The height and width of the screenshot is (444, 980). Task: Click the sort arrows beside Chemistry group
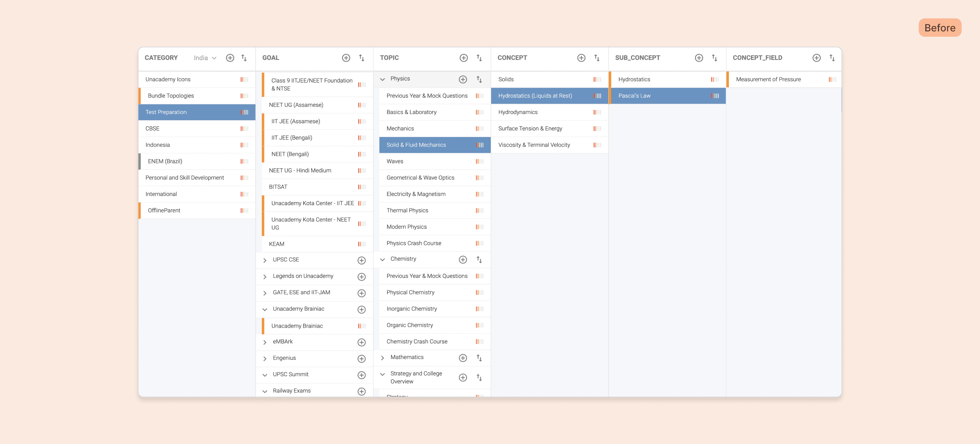[479, 260]
